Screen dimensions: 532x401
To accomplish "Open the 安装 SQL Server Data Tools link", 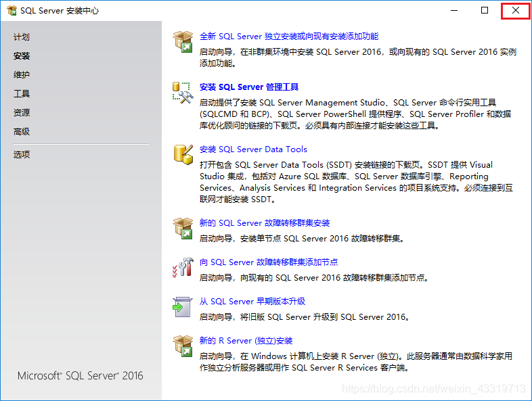I will click(253, 149).
